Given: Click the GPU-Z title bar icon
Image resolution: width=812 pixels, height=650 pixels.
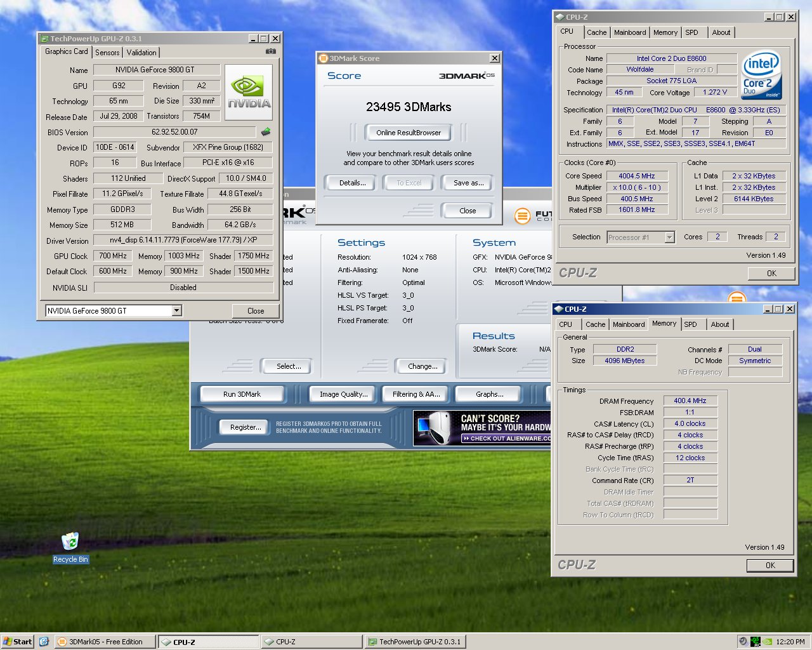Looking at the screenshot, I should point(44,39).
